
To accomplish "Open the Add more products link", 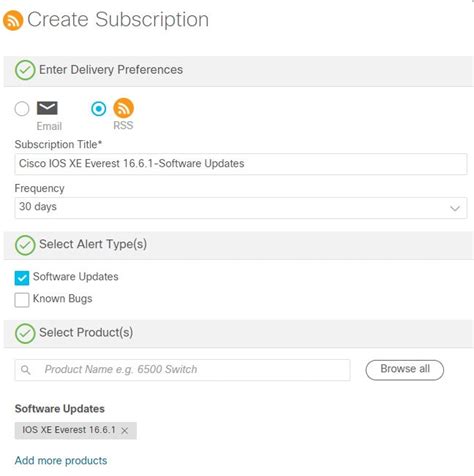I will click(61, 460).
